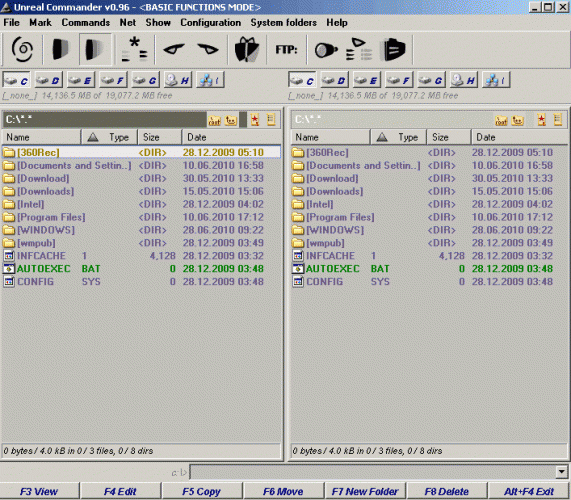Sort right panel by Date column
This screenshot has height=500, width=571.
coord(519,137)
